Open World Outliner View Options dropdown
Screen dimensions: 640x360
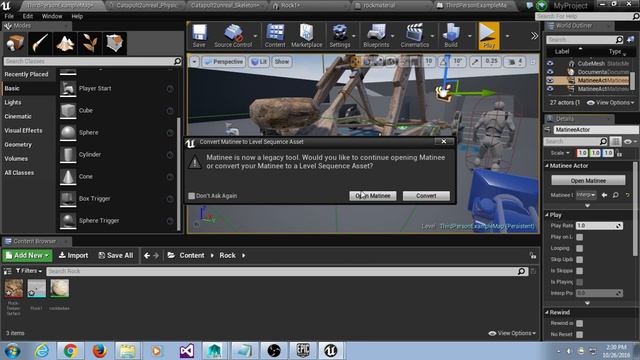(611, 103)
